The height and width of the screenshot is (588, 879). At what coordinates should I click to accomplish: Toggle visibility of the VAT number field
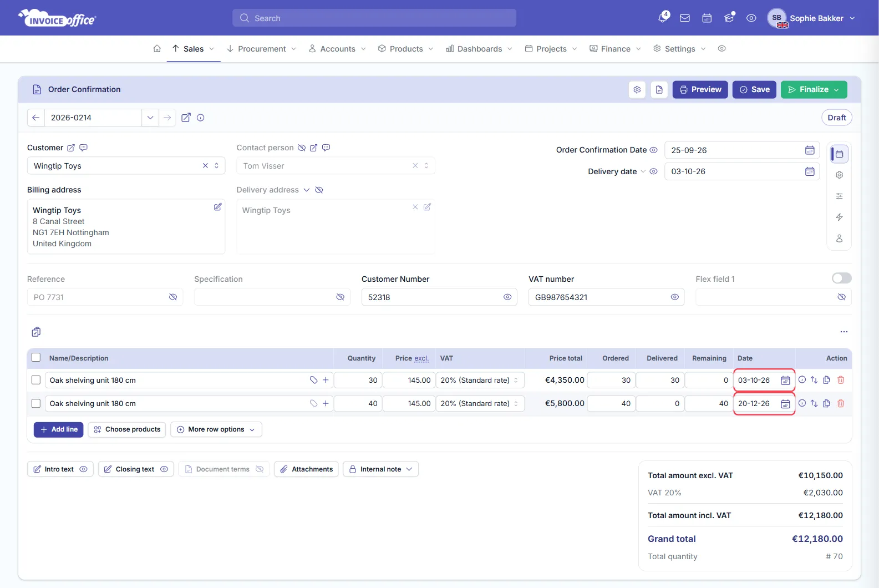point(675,297)
